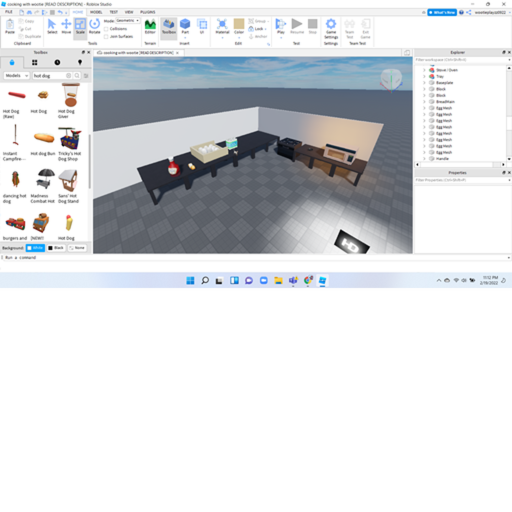Toggle the Join Surfaces checkbox
Image resolution: width=512 pixels, height=512 pixels.
pyautogui.click(x=106, y=37)
